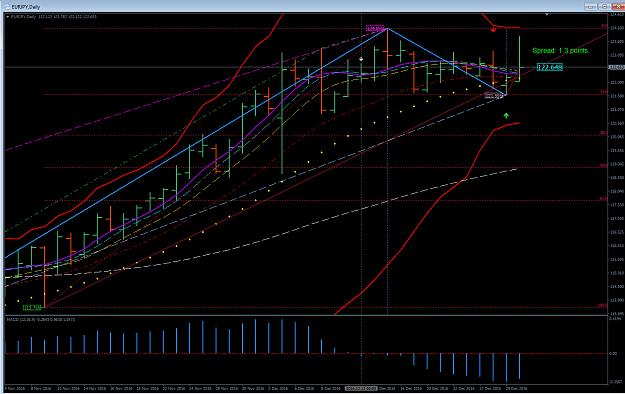Click the white low price label at trough
Screen dimensions: 625x394
[x=494, y=96]
